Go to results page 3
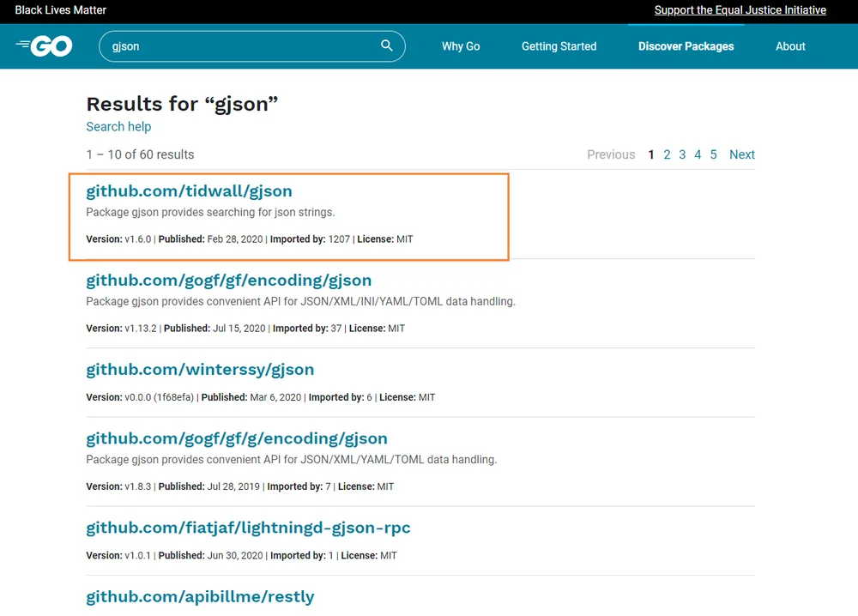The height and width of the screenshot is (616, 858). pyautogui.click(x=682, y=154)
